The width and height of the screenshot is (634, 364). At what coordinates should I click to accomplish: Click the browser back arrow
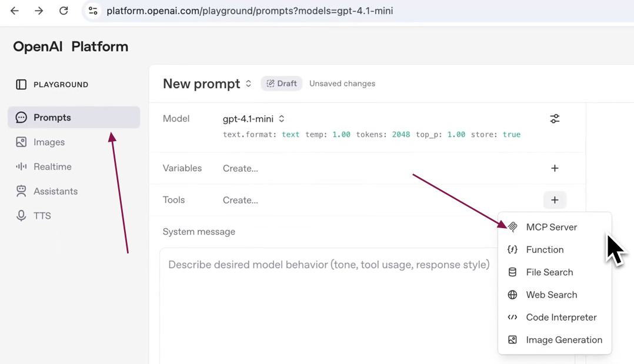click(15, 11)
